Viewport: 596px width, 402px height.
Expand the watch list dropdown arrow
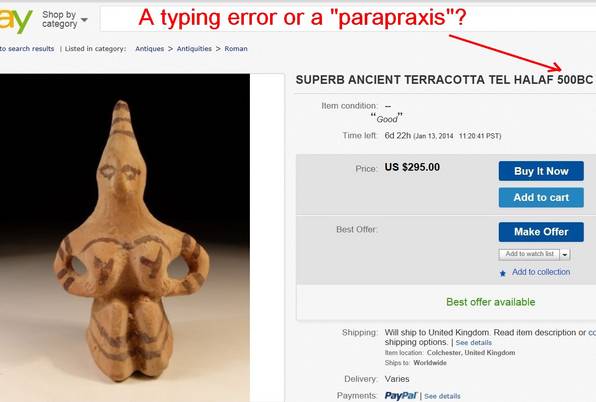click(x=565, y=254)
